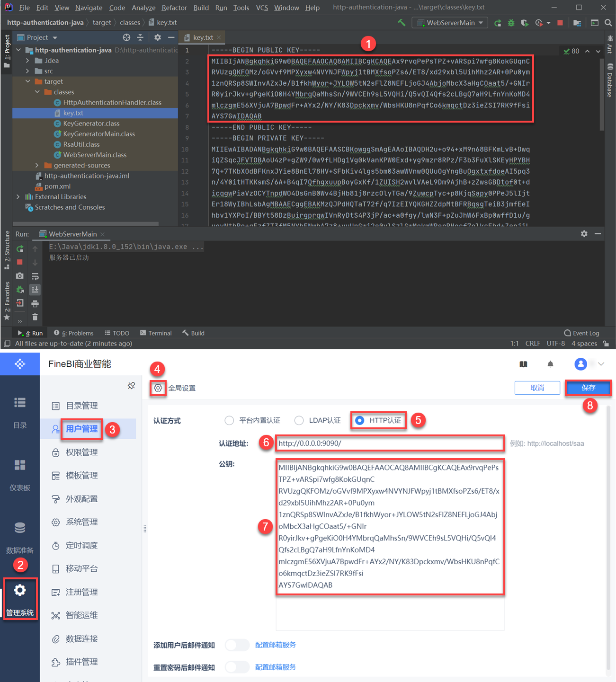Screen dimensions: 616x682
Task: Click the Rerun icon in Run panel
Action: point(20,248)
